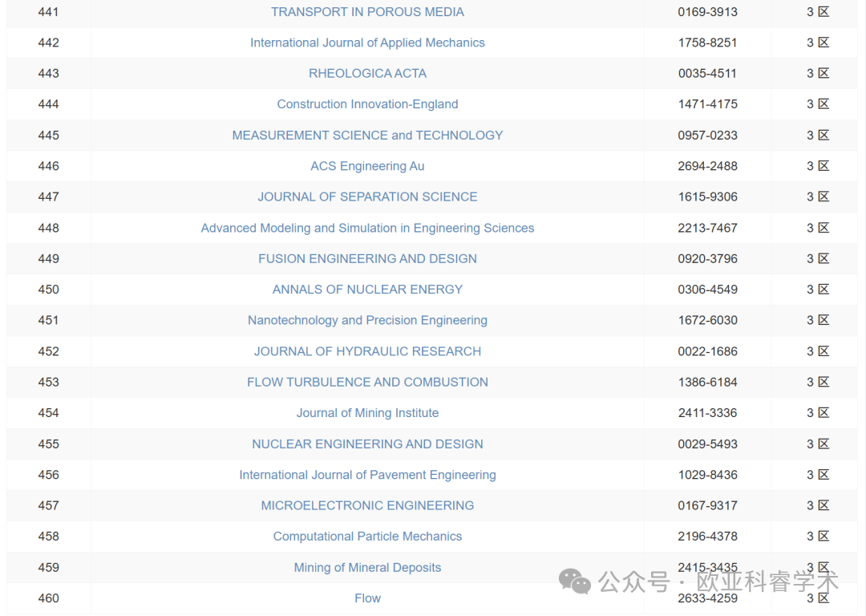Open Construction Innovation-England journal
The width and height of the screenshot is (866, 616).
(x=367, y=103)
